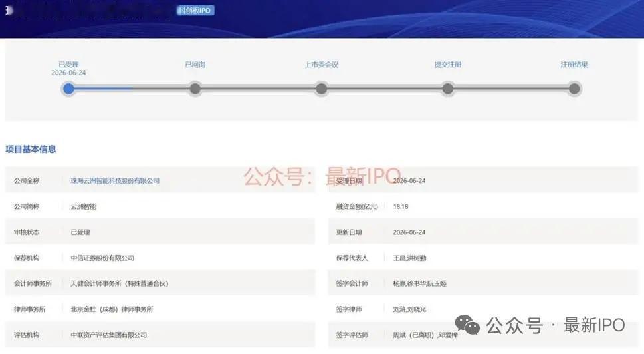Click the 已受理 review status value
The image size is (644, 354).
(x=80, y=232)
